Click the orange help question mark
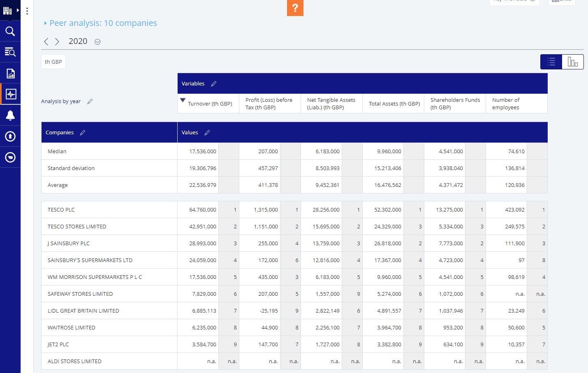This screenshot has height=373, width=588. (295, 8)
